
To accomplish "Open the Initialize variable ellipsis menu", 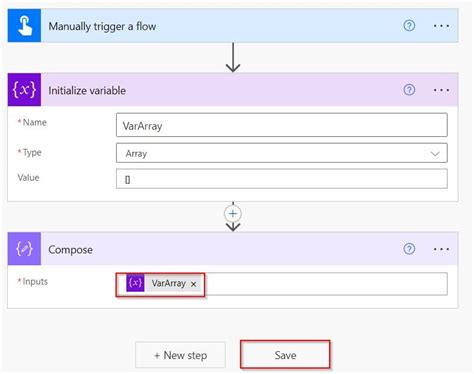I will [x=441, y=90].
